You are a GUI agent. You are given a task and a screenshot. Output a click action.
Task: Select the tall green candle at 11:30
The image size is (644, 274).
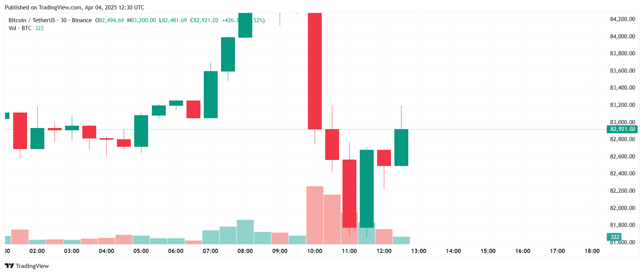(367, 188)
